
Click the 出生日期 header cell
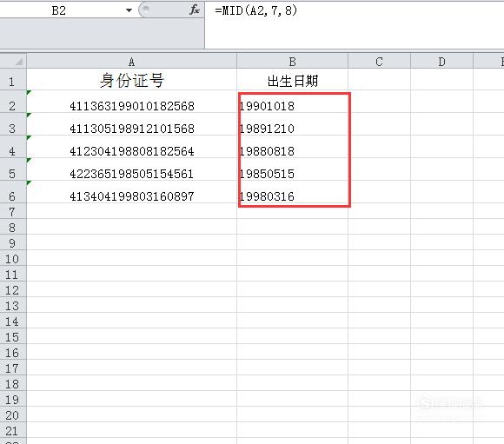point(292,79)
